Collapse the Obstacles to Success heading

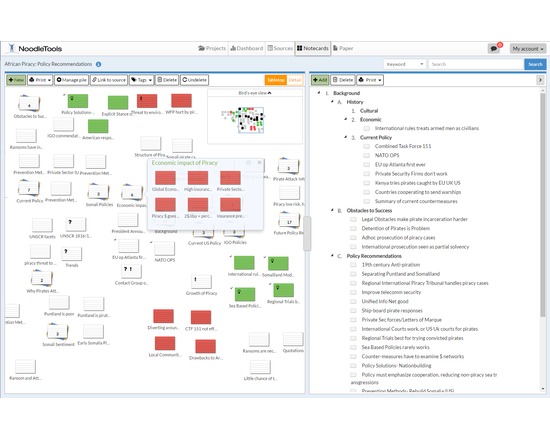pyautogui.click(x=332, y=210)
